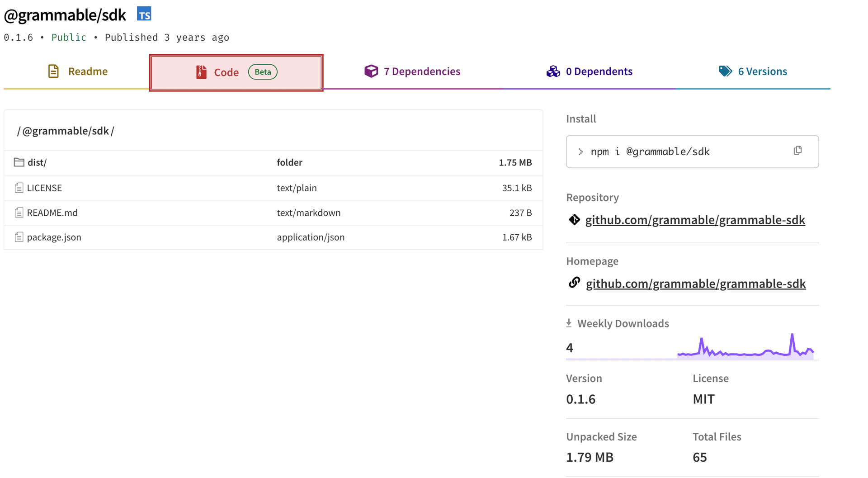Click the document icon on the Readme tab
868x478 pixels.
point(53,71)
